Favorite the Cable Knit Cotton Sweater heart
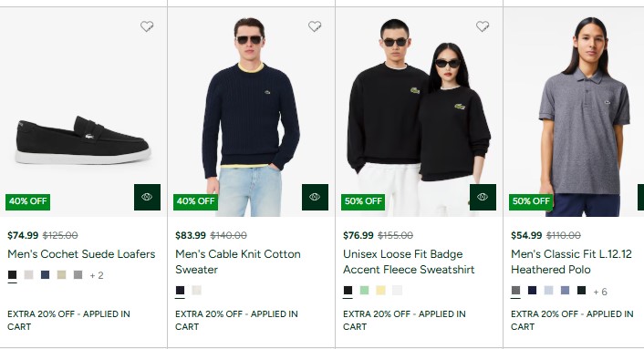 click(315, 26)
